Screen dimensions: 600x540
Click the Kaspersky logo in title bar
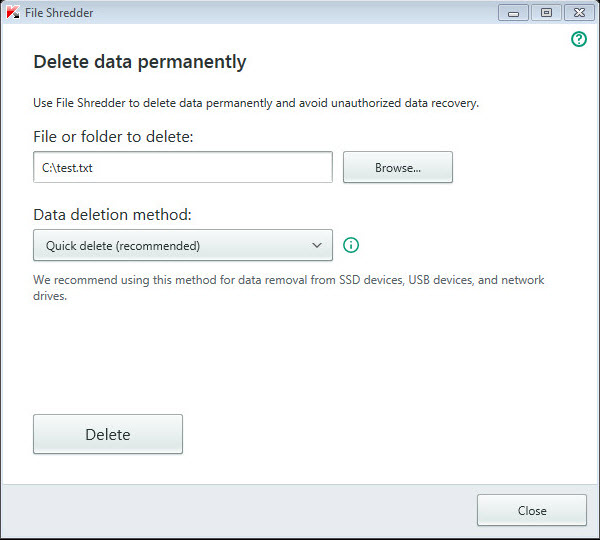pos(12,12)
